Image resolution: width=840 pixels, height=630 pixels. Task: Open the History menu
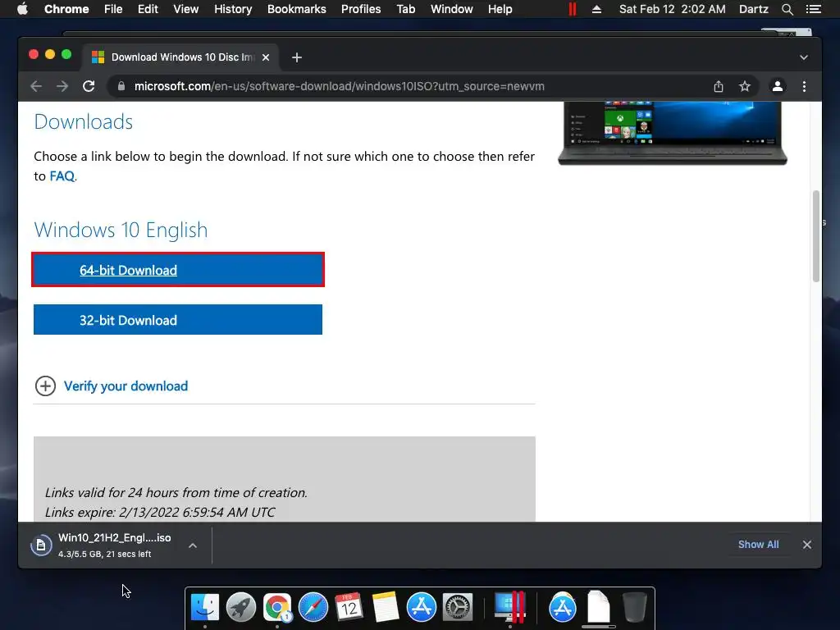[x=233, y=9]
